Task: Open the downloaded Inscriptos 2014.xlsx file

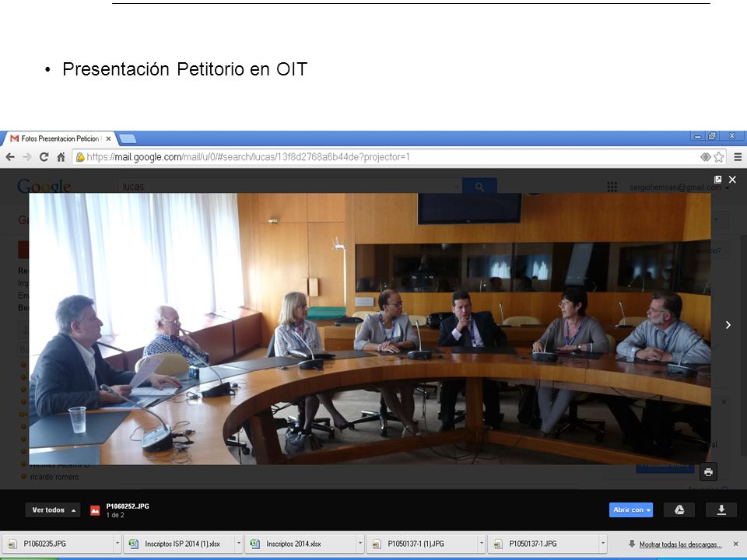Action: [x=300, y=544]
